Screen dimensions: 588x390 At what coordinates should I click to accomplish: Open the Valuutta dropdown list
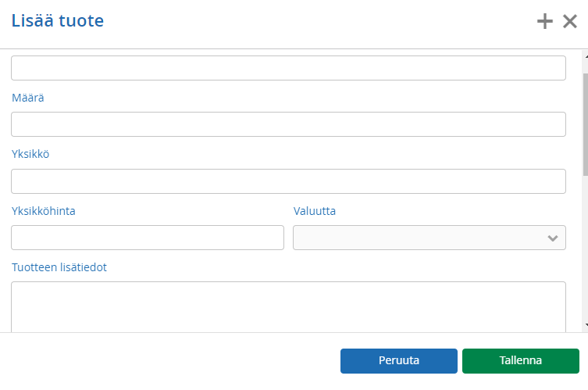[429, 238]
